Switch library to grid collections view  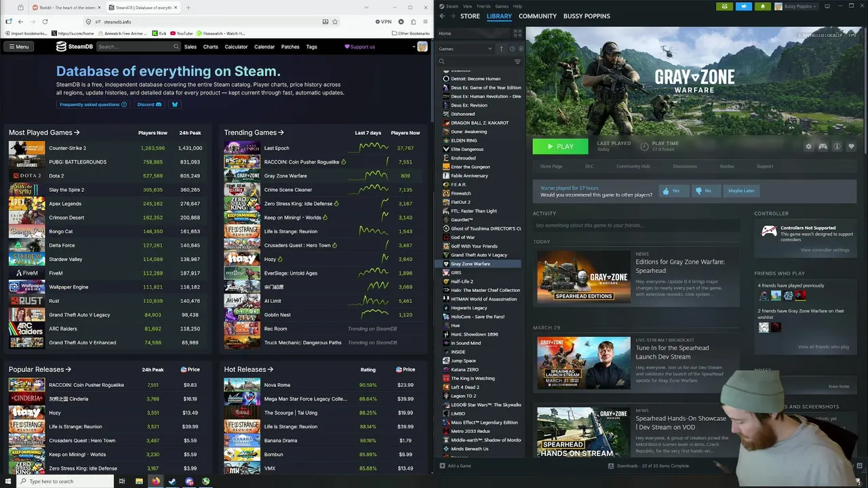coord(517,33)
